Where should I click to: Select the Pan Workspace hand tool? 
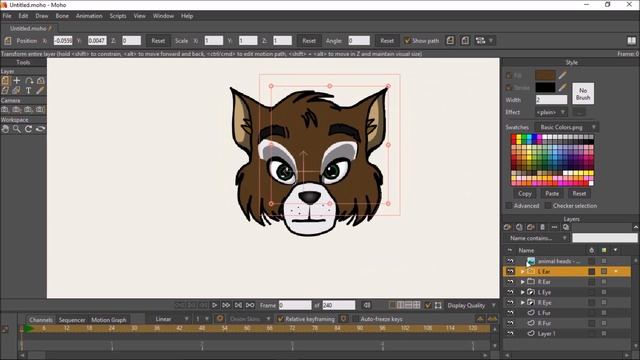point(5,129)
